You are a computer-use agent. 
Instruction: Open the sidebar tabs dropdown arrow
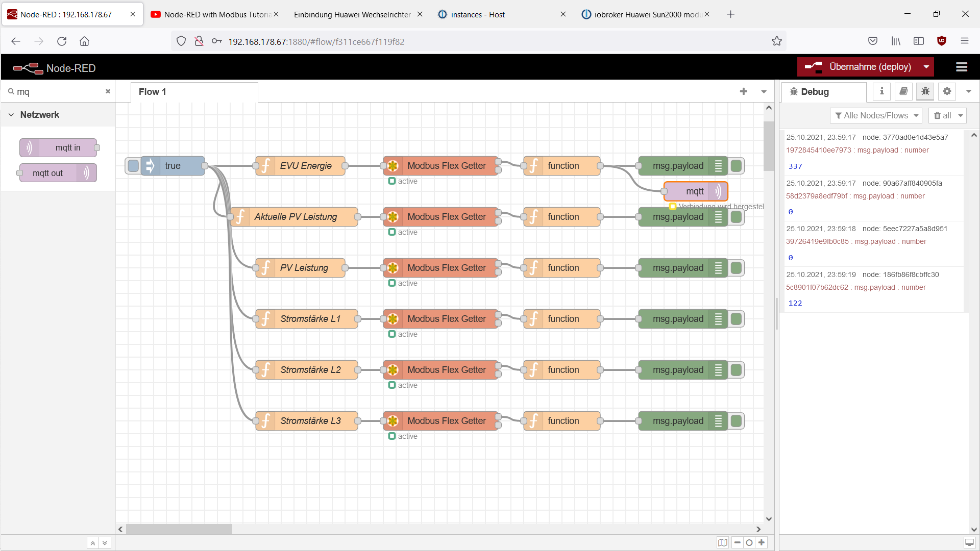point(969,91)
